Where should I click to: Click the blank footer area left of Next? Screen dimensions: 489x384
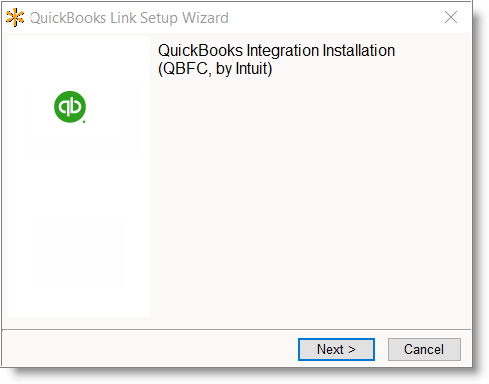[150, 349]
